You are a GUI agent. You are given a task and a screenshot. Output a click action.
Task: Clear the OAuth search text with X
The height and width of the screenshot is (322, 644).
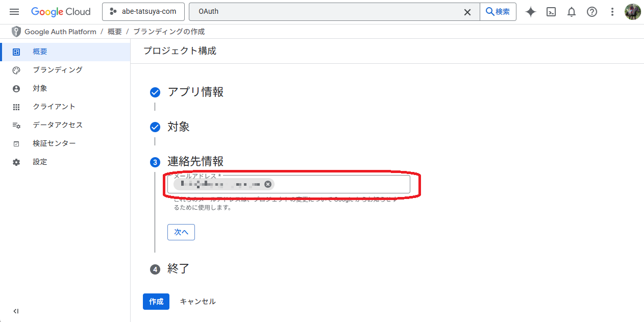click(467, 12)
